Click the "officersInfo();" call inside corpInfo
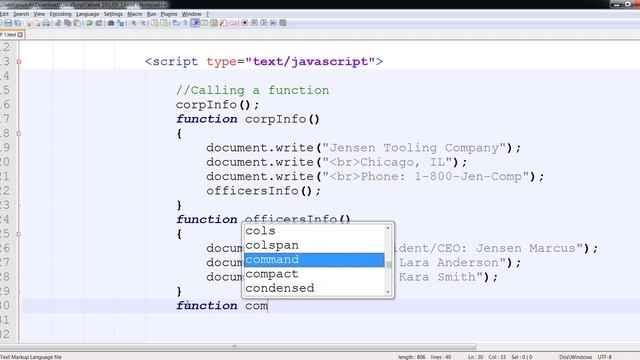This screenshot has height=360, width=640. click(263, 191)
